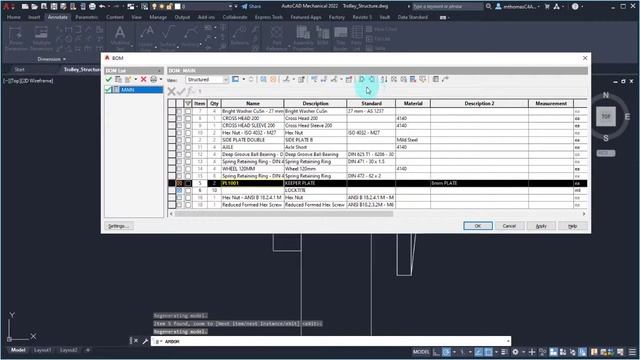This screenshot has height=360, width=640.
Task: Click the grey check accept-edit icon
Action: click(181, 91)
